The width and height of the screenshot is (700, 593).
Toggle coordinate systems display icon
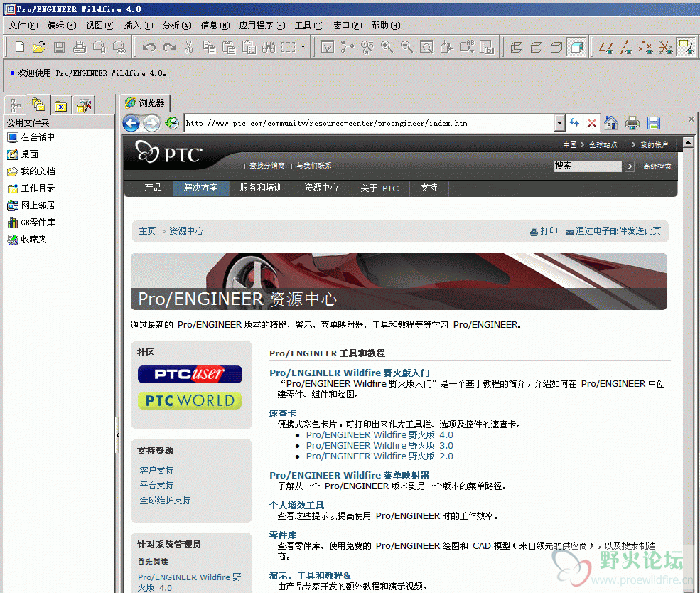pos(666,47)
